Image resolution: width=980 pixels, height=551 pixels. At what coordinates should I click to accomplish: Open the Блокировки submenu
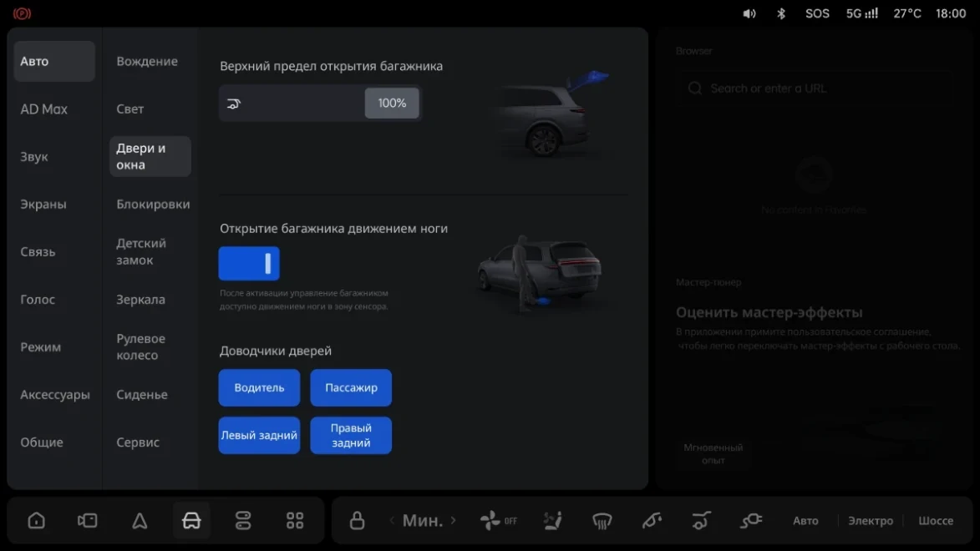(153, 205)
